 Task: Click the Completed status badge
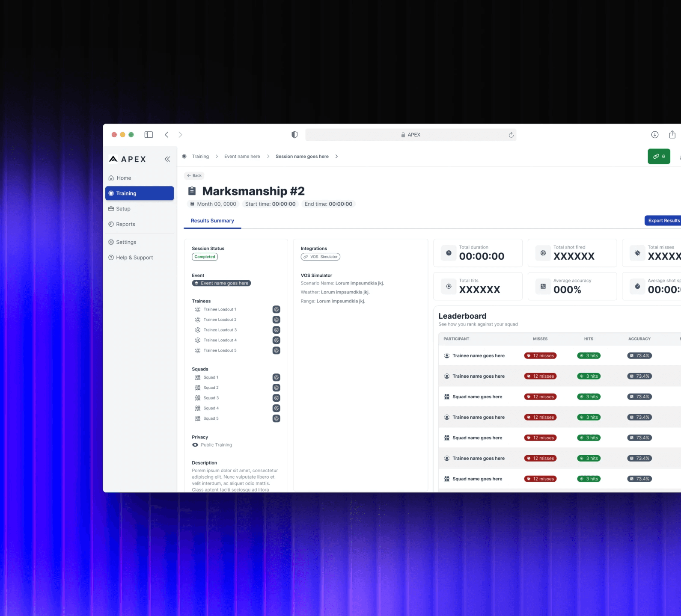pyautogui.click(x=205, y=257)
